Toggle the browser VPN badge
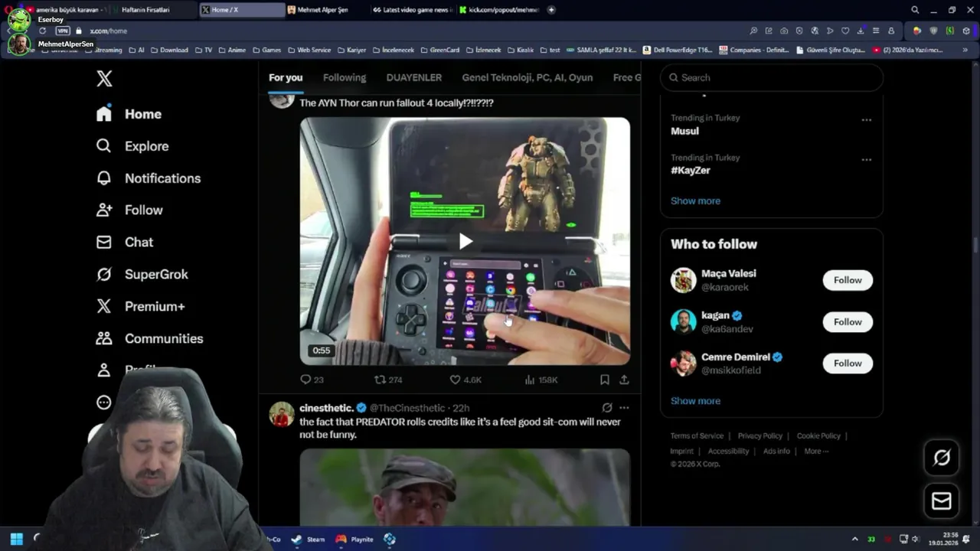The width and height of the screenshot is (980, 551). click(63, 31)
